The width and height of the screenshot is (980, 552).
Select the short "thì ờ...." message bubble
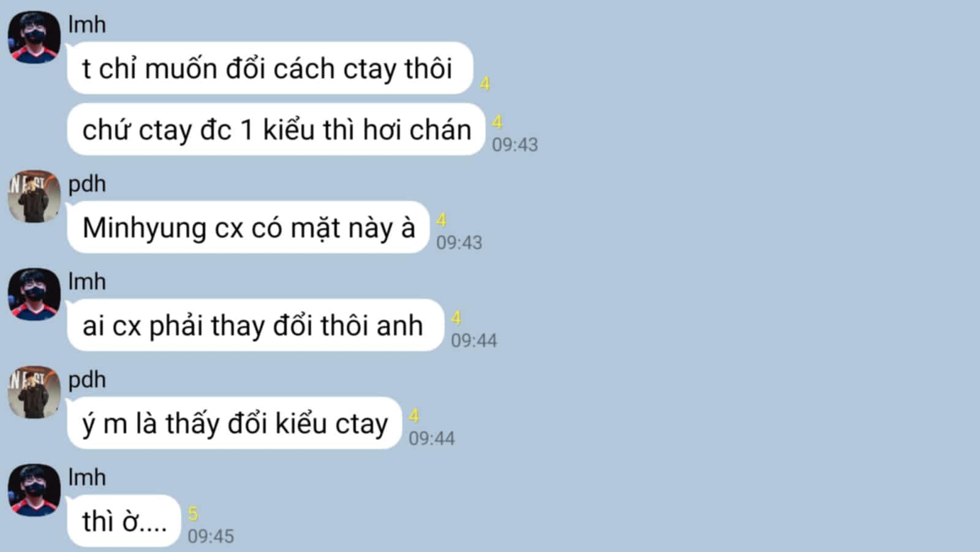point(124,521)
